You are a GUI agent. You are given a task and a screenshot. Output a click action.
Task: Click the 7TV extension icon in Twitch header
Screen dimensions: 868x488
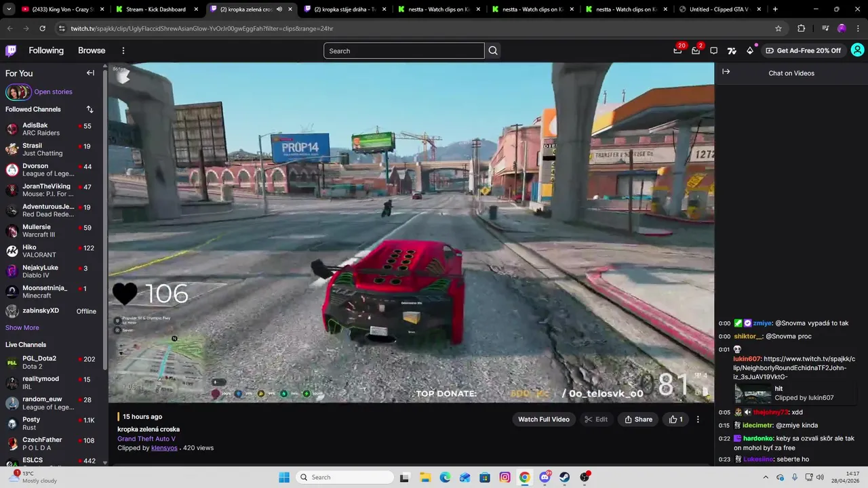732,51
